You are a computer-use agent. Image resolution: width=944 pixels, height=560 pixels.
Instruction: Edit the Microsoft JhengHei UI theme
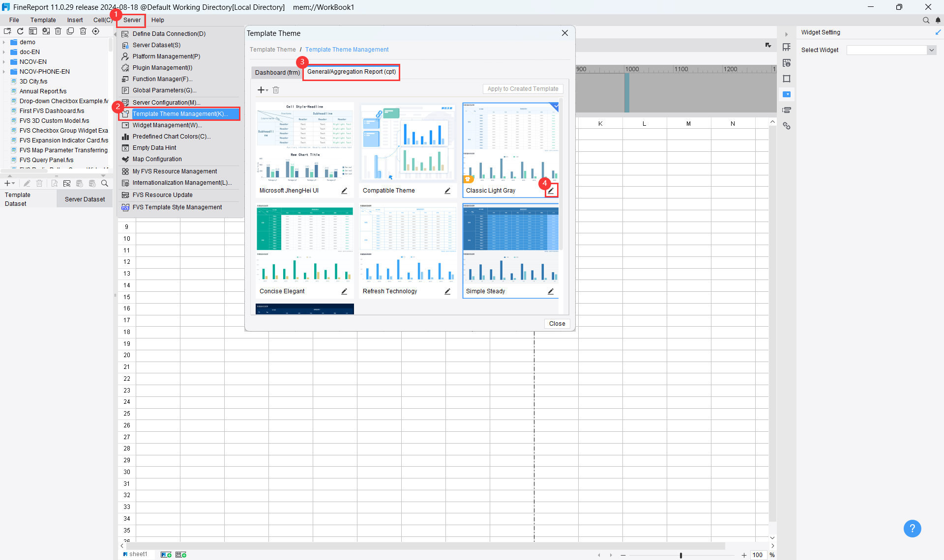tap(344, 191)
